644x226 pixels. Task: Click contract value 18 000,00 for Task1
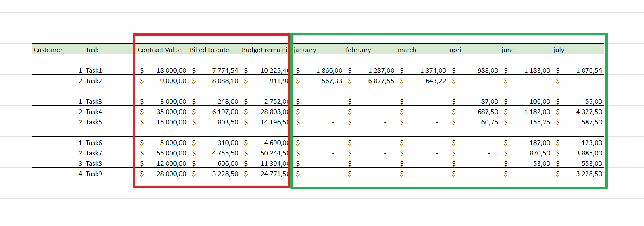click(162, 70)
